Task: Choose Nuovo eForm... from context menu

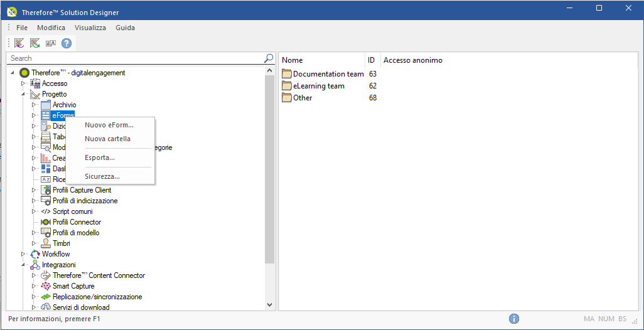Action: coord(109,125)
